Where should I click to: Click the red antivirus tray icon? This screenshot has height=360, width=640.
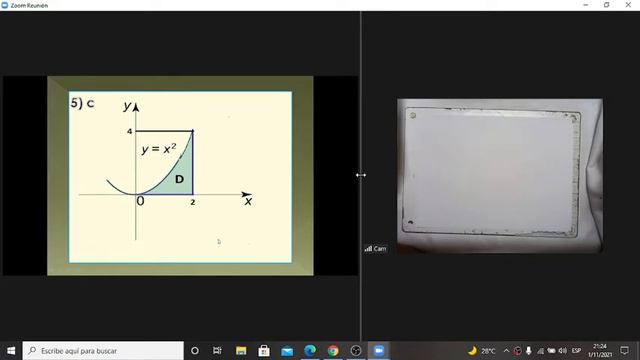click(518, 351)
